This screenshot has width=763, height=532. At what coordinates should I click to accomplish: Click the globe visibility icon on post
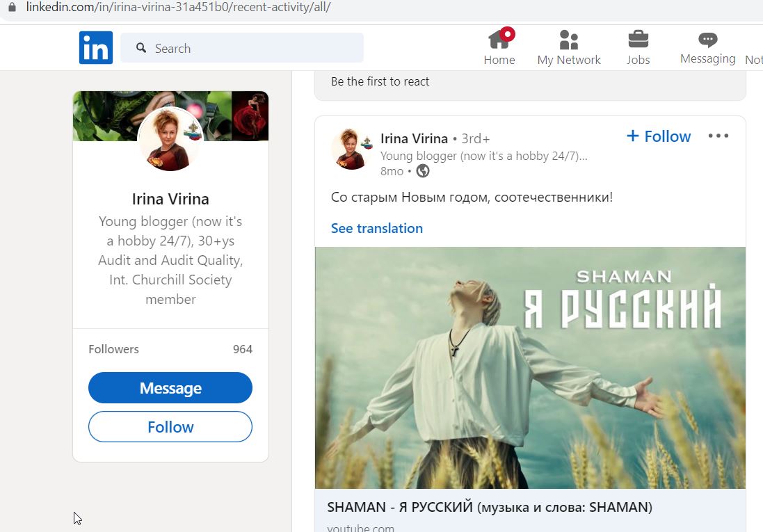pos(423,171)
